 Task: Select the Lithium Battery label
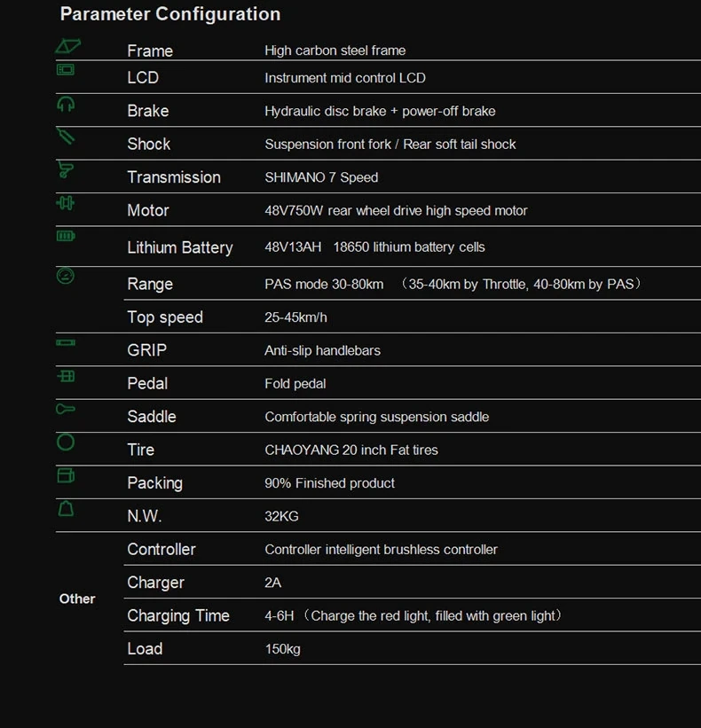coord(180,247)
